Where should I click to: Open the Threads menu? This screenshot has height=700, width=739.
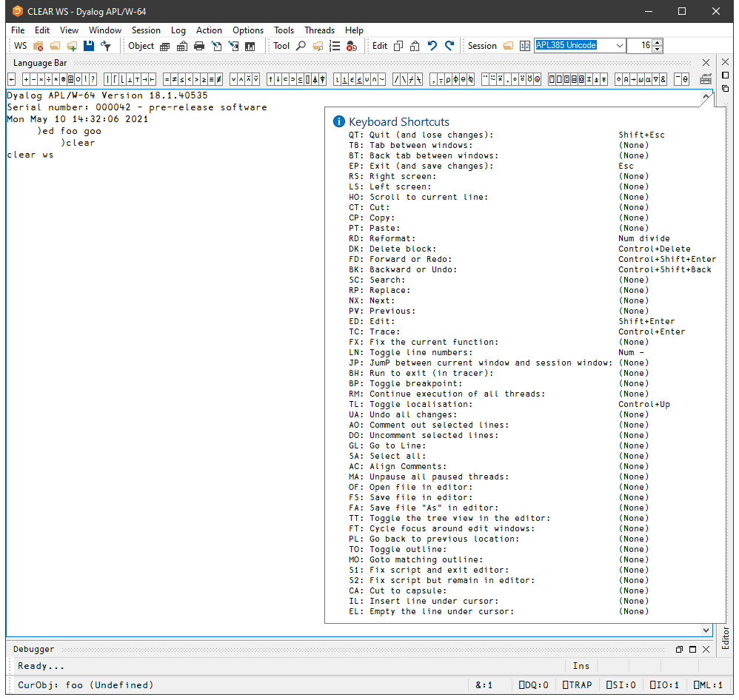click(x=319, y=30)
